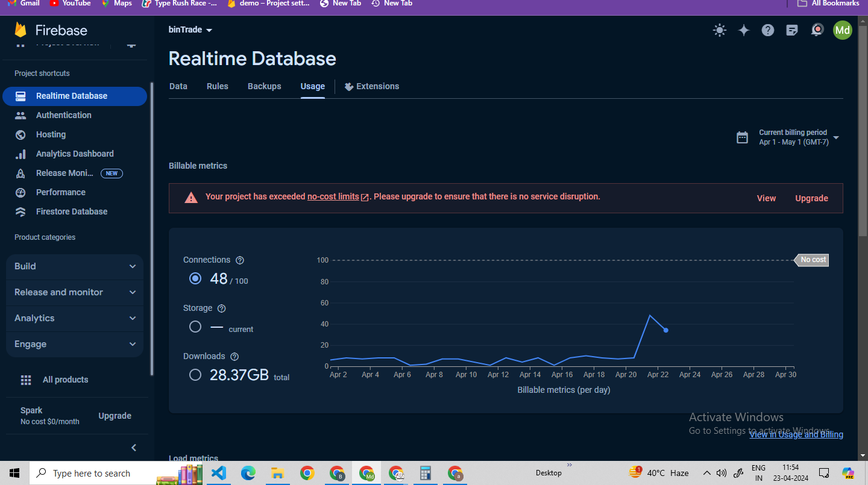The width and height of the screenshot is (868, 485).
Task: Switch to the Data tab
Action: coord(178,86)
